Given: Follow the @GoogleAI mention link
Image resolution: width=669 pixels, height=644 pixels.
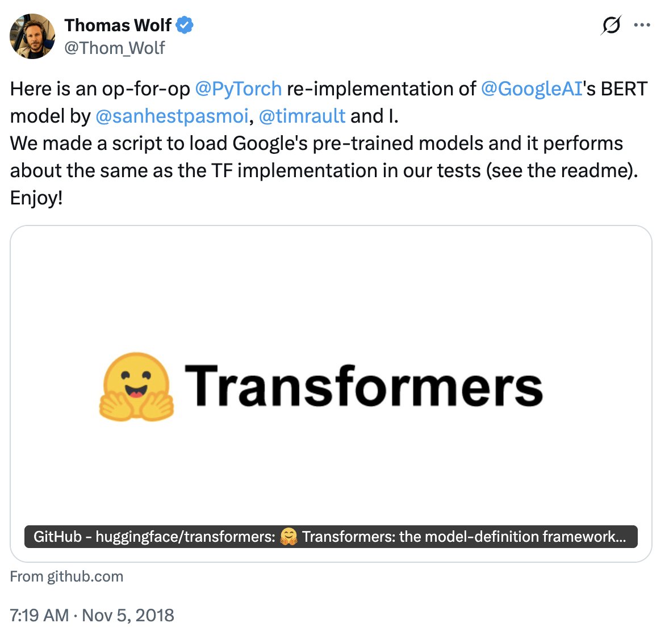Looking at the screenshot, I should tap(532, 89).
